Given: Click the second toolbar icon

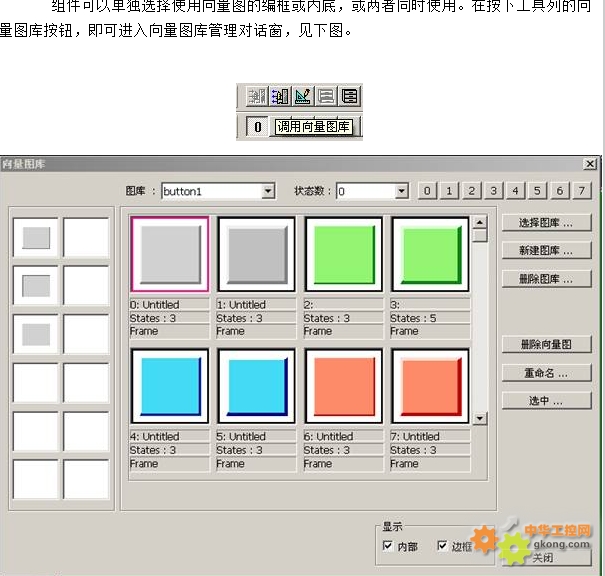Looking at the screenshot, I should (x=280, y=97).
